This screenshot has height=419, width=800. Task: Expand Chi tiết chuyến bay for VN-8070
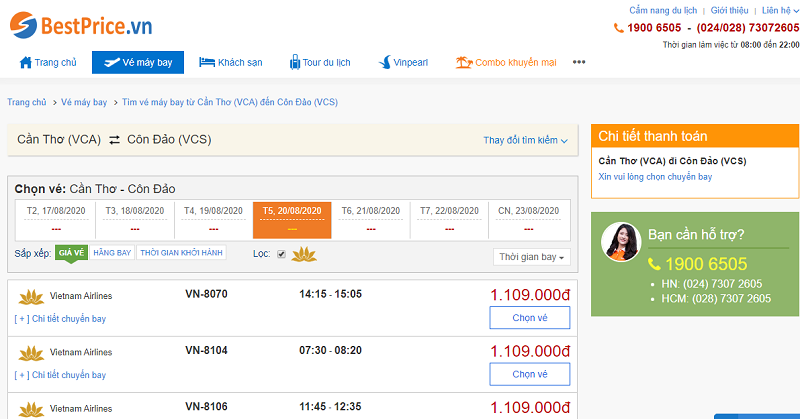(x=60, y=318)
